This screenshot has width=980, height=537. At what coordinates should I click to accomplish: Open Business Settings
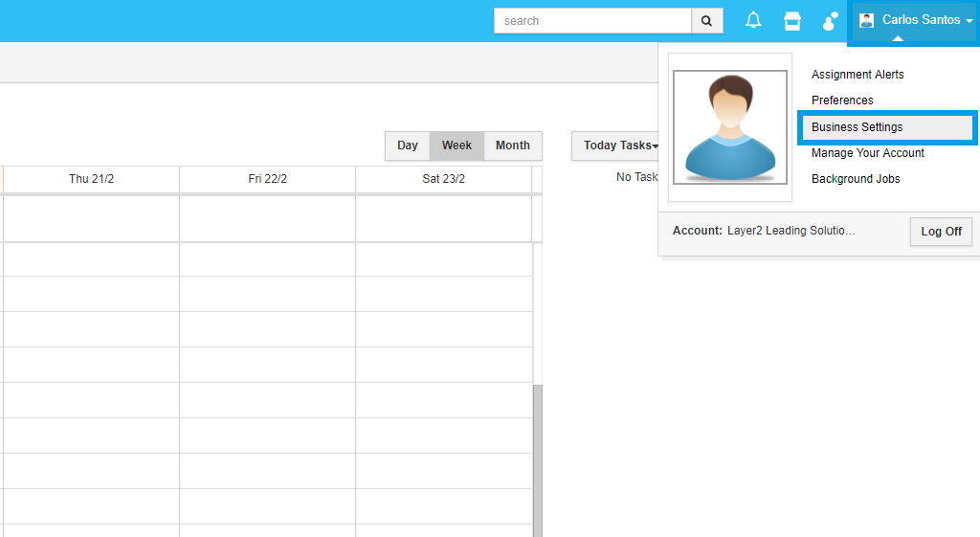pyautogui.click(x=857, y=127)
